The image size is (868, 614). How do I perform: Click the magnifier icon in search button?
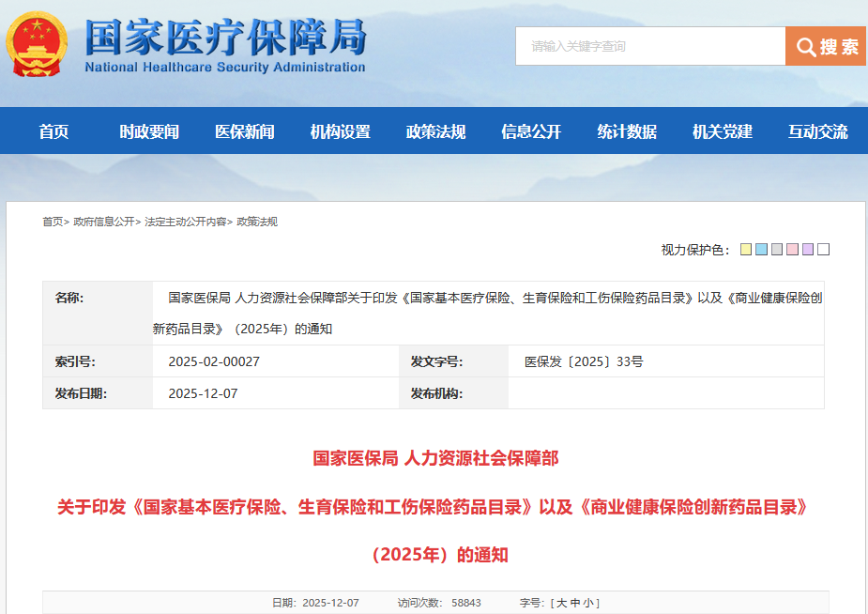[x=805, y=47]
